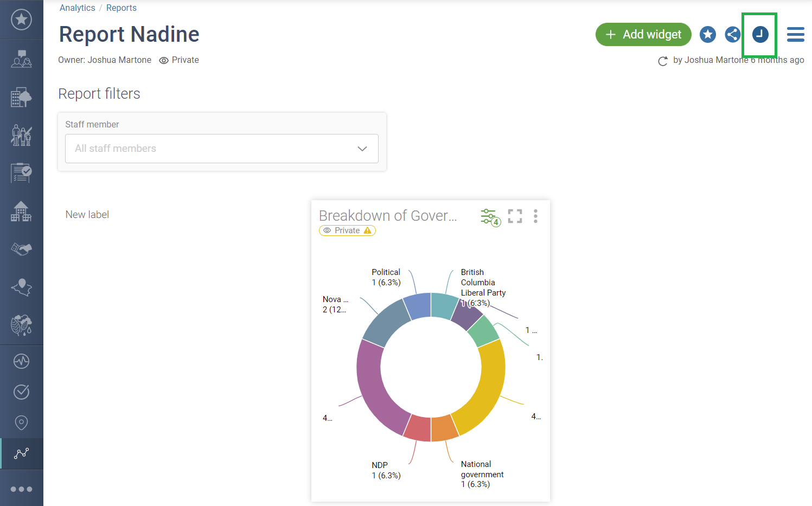
Task: Click the clock schedule icon in header
Action: 760,35
